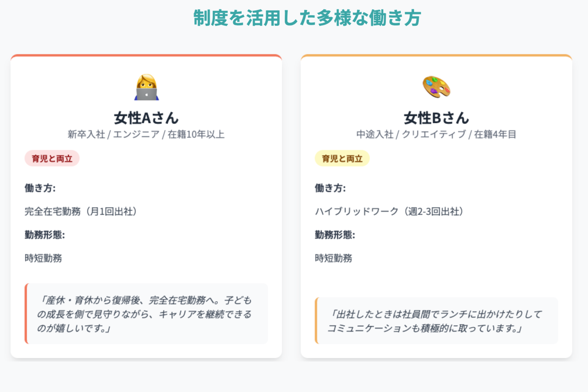Click the coral top border of 女性Aさん's card
This screenshot has width=588, height=392.
click(x=146, y=56)
